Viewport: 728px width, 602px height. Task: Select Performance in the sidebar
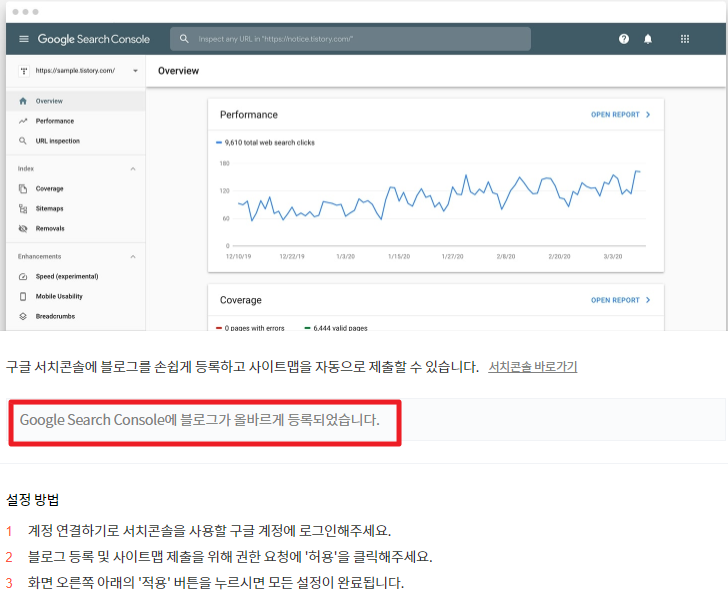(76, 121)
